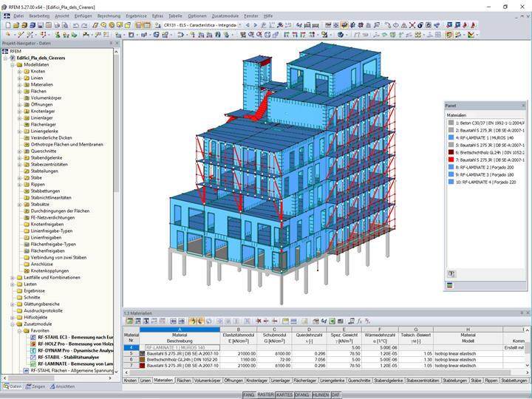Image resolution: width=532 pixels, height=399 pixels.
Task: Collapse the Modelldaten tree node
Action: pyautogui.click(x=13, y=65)
